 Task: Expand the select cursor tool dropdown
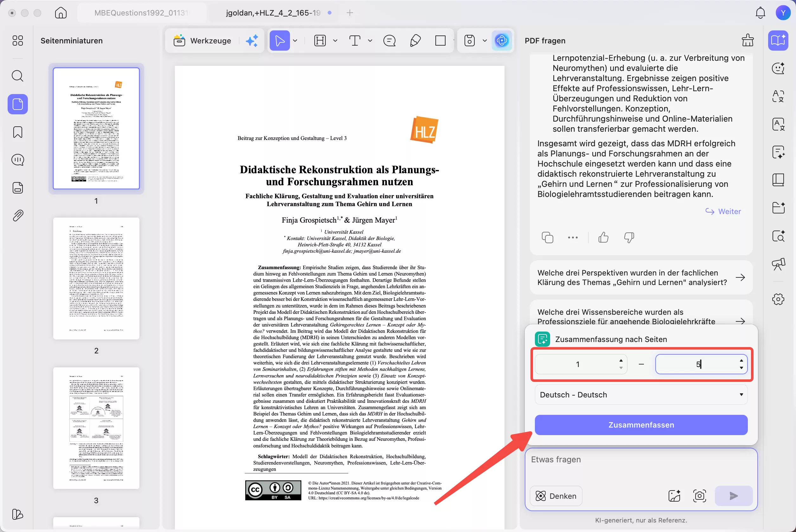[x=295, y=41]
